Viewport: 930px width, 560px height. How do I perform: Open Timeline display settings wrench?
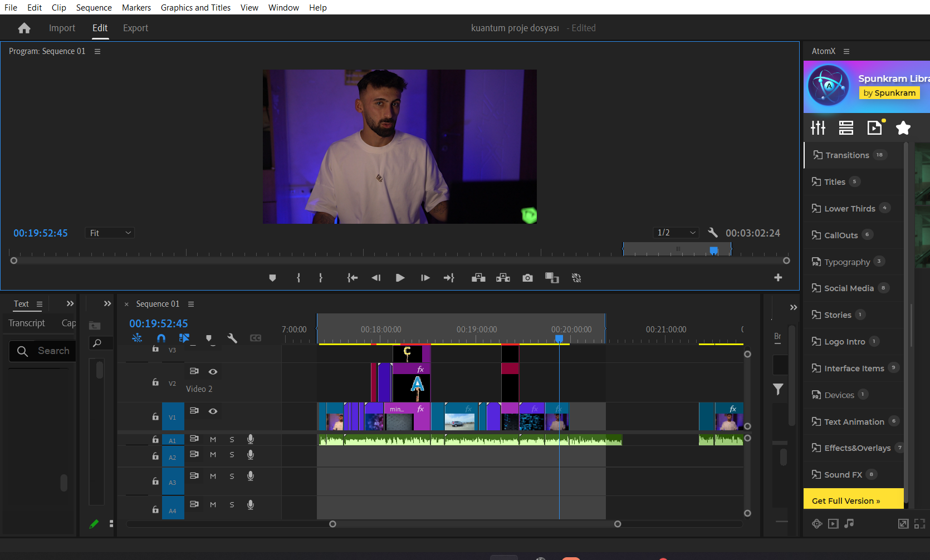point(232,338)
